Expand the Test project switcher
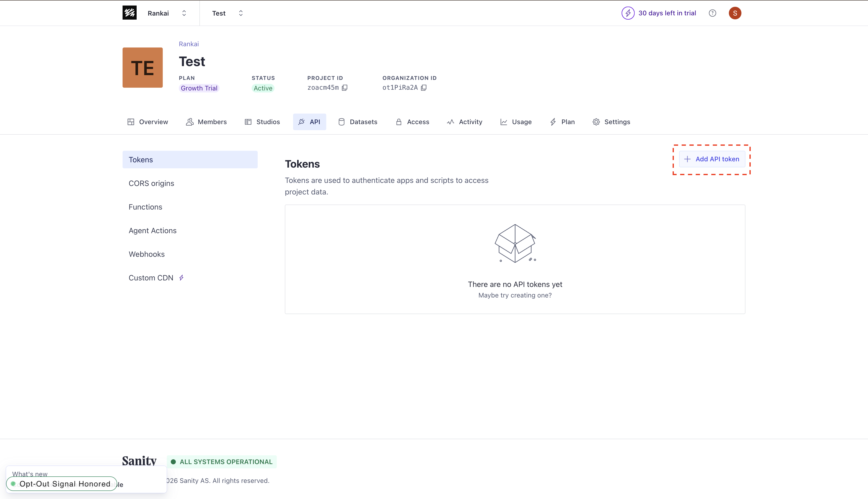The width and height of the screenshot is (868, 499). (241, 13)
